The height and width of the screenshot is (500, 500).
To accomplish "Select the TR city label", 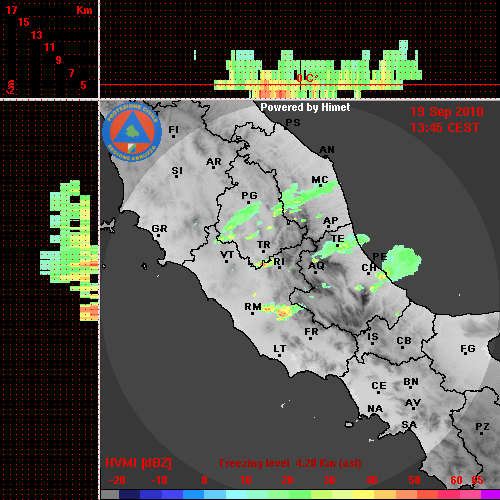I will pyautogui.click(x=264, y=245).
